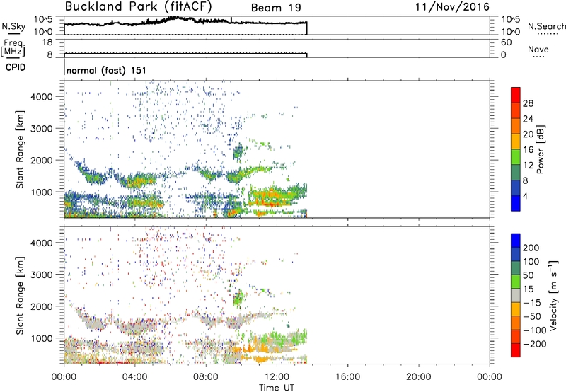Click the '200' velocity colorbar tick value
Image resolution: width=566 pixels, height=392 pixels.
click(531, 248)
